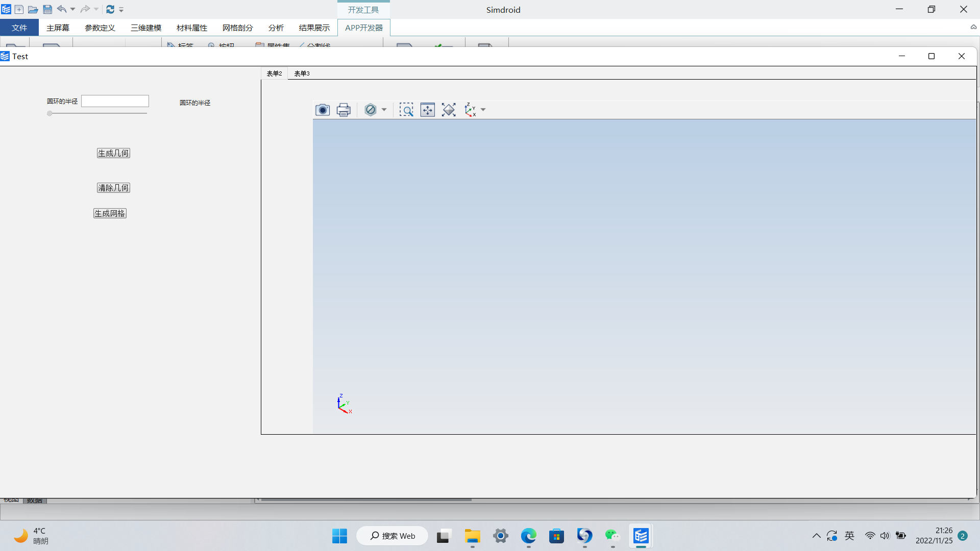980x551 pixels.
Task: Open Settings gear from taskbar
Action: click(x=501, y=536)
